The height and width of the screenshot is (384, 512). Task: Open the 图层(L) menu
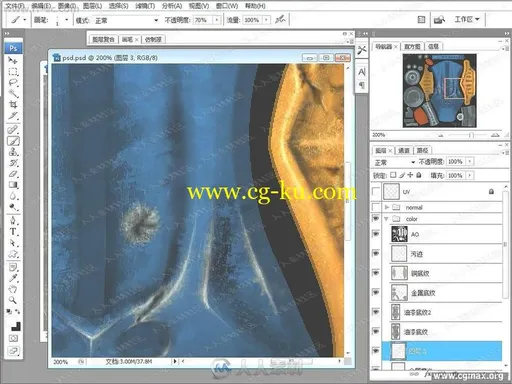92,6
